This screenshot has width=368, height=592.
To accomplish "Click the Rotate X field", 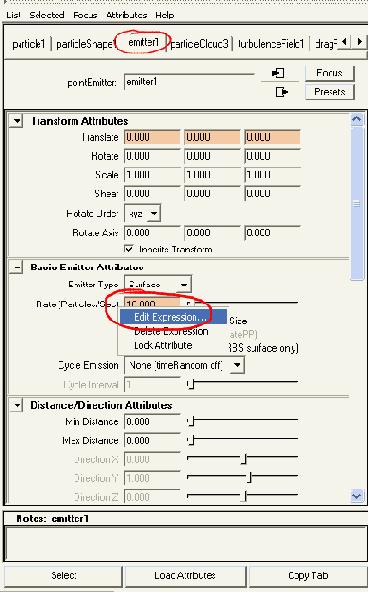I will (x=152, y=156).
